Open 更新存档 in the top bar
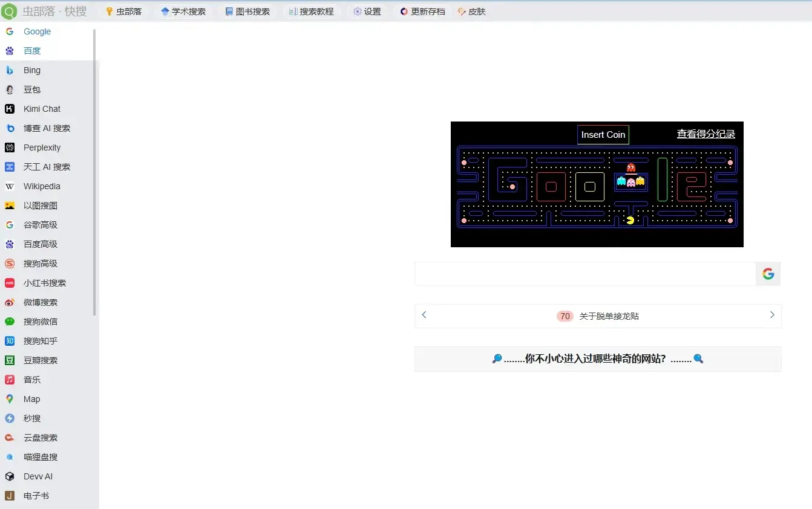Viewport: 812px width, 509px height. tap(422, 11)
